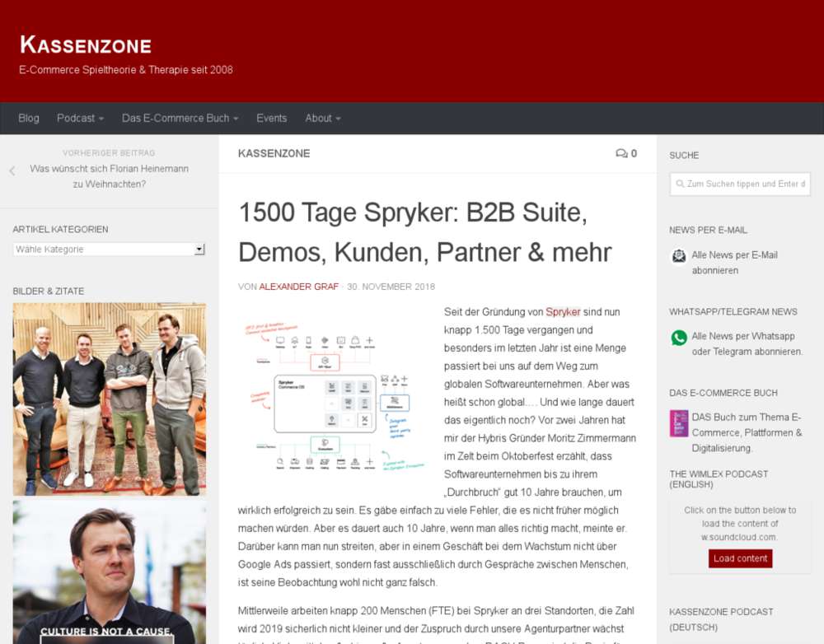Expand the Podcast menu
This screenshot has width=824, height=644.
81,119
